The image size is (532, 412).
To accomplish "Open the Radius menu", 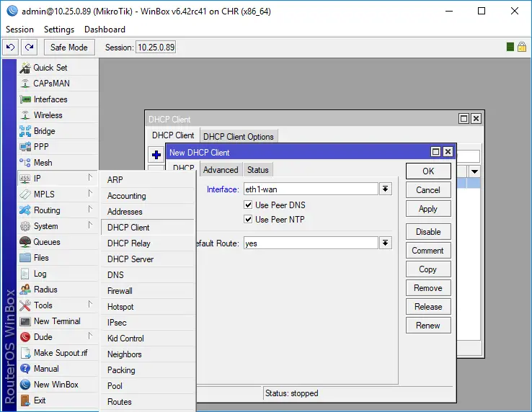I will click(58, 290).
